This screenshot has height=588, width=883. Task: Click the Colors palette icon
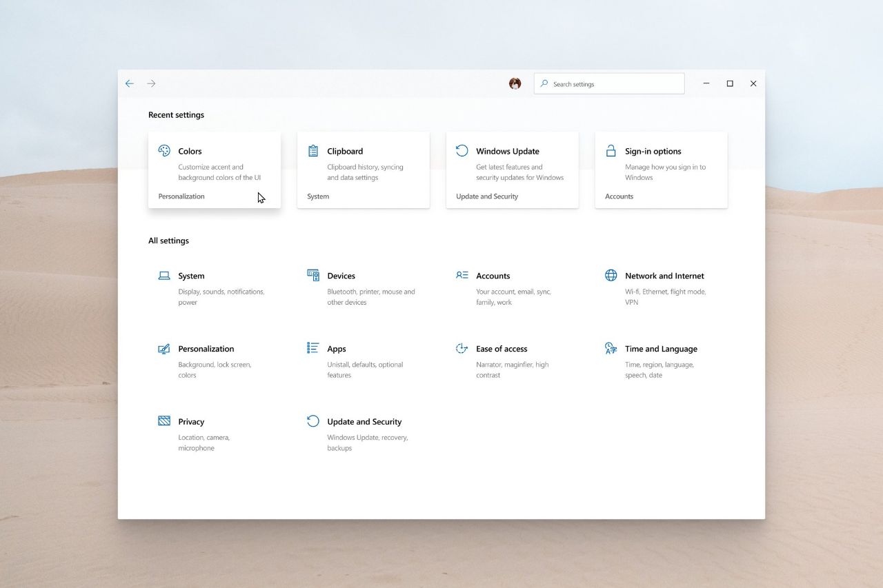click(x=164, y=150)
